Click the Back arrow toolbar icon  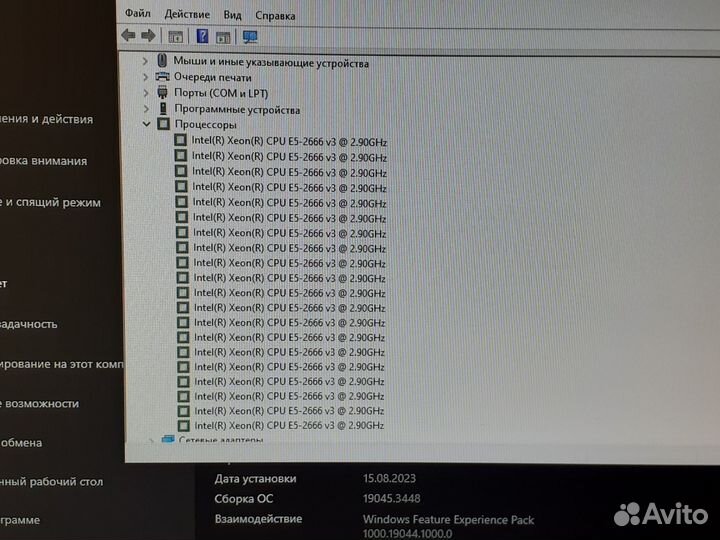click(128, 35)
